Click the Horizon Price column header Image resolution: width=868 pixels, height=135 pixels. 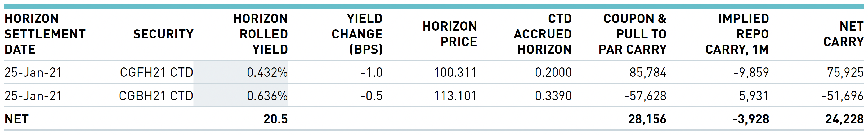coord(450,34)
